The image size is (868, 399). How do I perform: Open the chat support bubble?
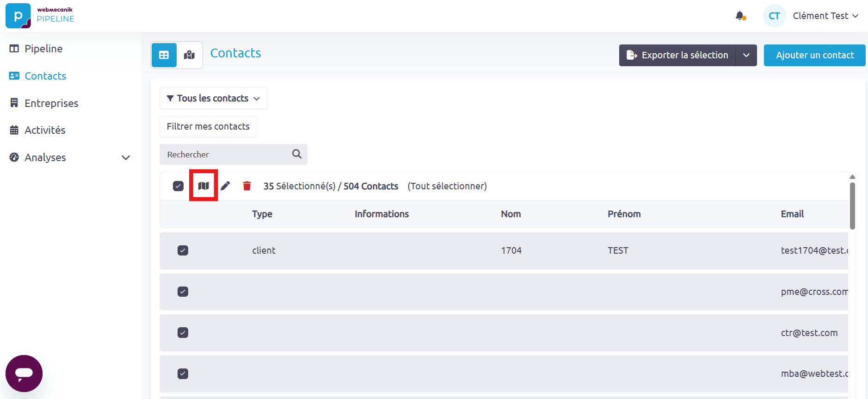24,374
